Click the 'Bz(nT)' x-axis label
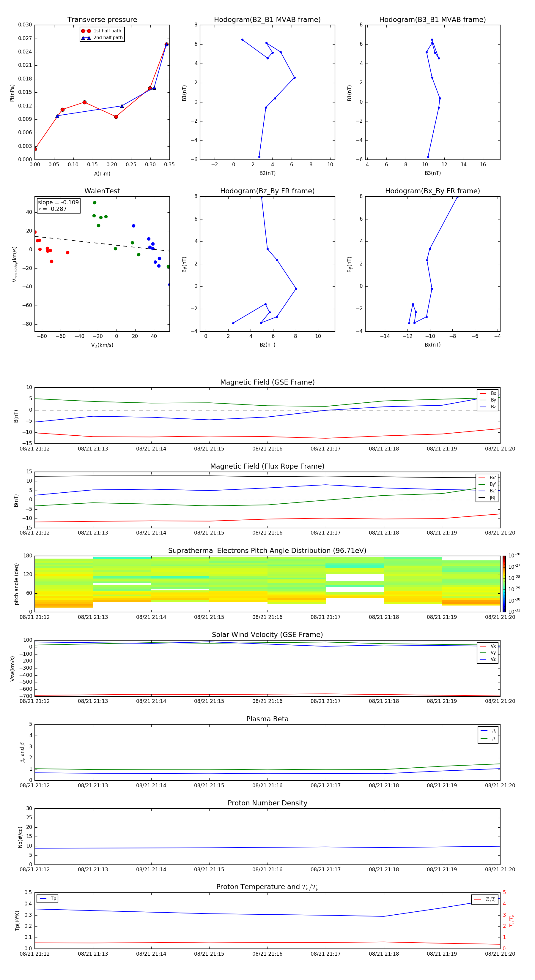Screen dimensions: 535x980 (x=267, y=345)
